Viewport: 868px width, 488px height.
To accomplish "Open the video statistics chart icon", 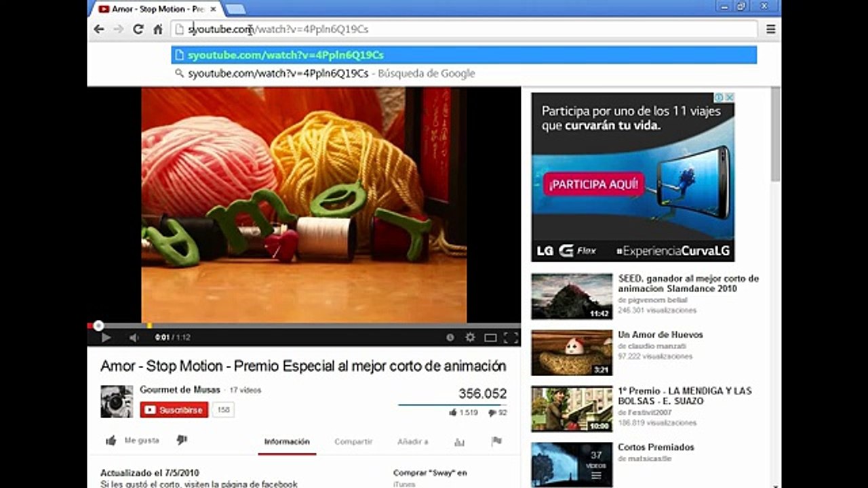I will tap(459, 442).
